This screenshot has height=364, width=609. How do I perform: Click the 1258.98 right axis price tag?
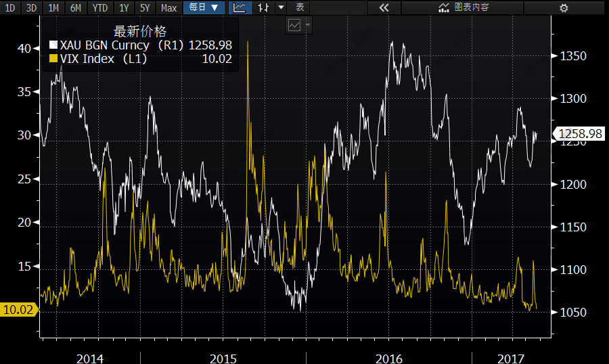coord(579,134)
